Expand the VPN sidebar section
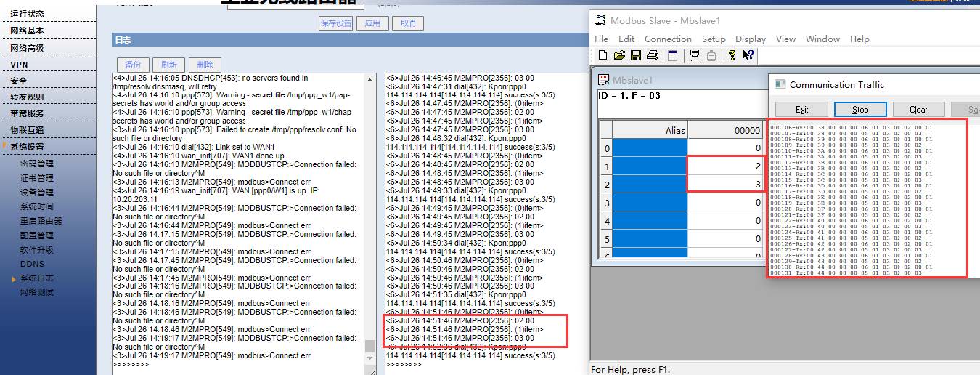This screenshot has width=980, height=375. pyautogui.click(x=19, y=65)
